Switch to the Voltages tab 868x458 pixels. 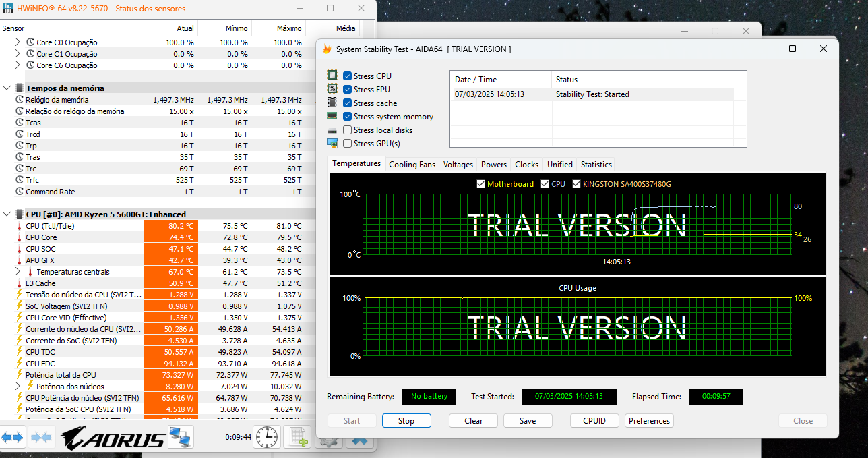tap(458, 165)
